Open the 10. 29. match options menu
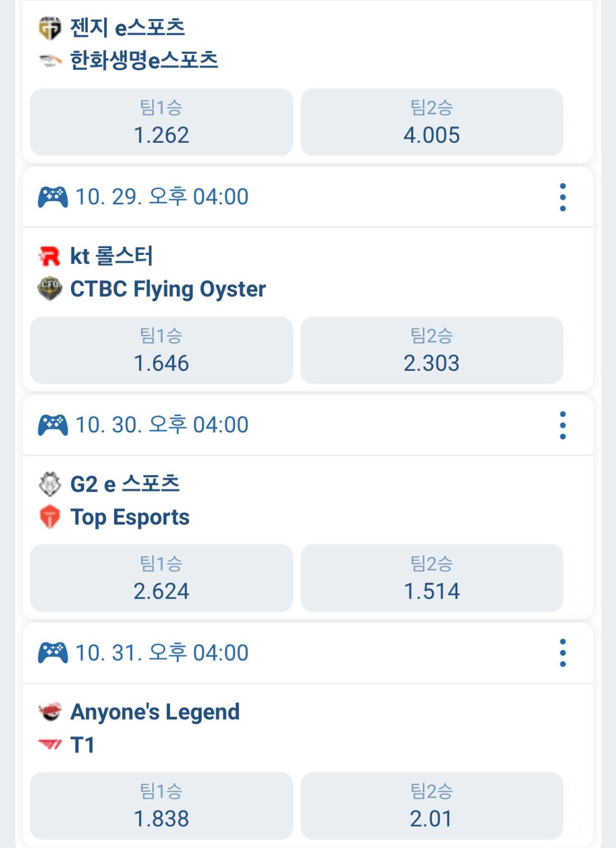 coord(562,197)
